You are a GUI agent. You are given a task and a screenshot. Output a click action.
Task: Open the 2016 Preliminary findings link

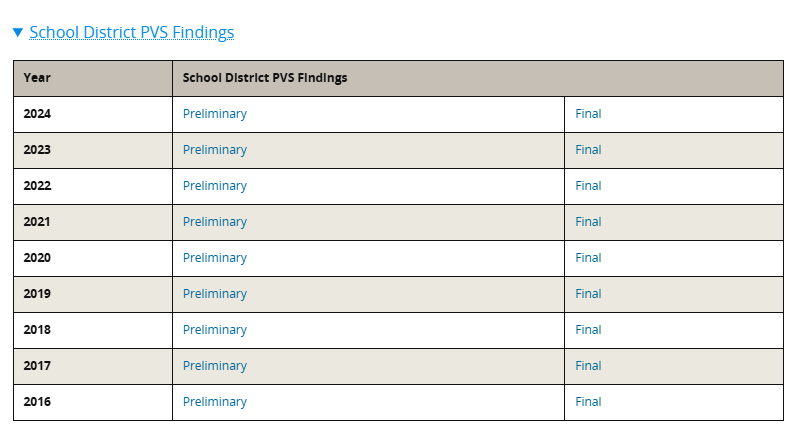tap(215, 402)
